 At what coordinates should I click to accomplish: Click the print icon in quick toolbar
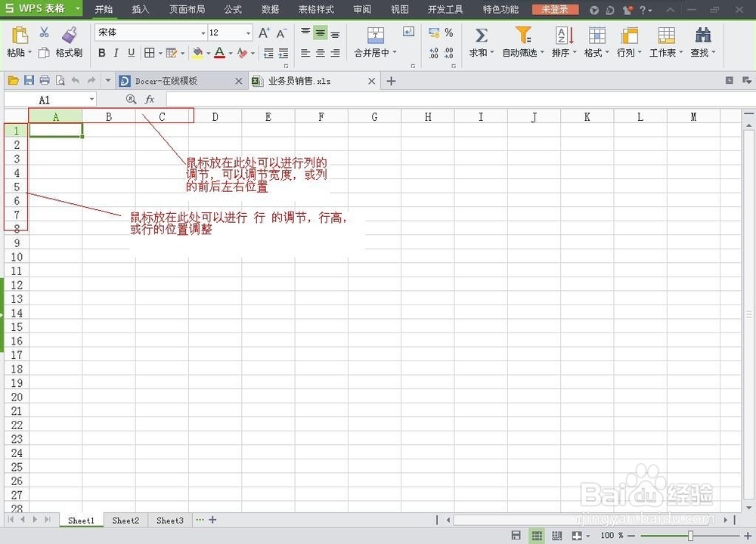tap(45, 81)
